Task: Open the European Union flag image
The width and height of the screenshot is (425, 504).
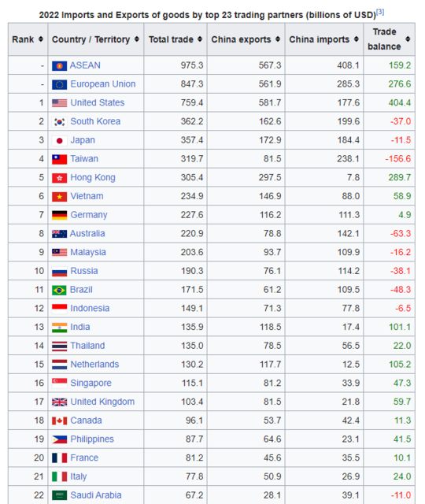Action: click(60, 84)
